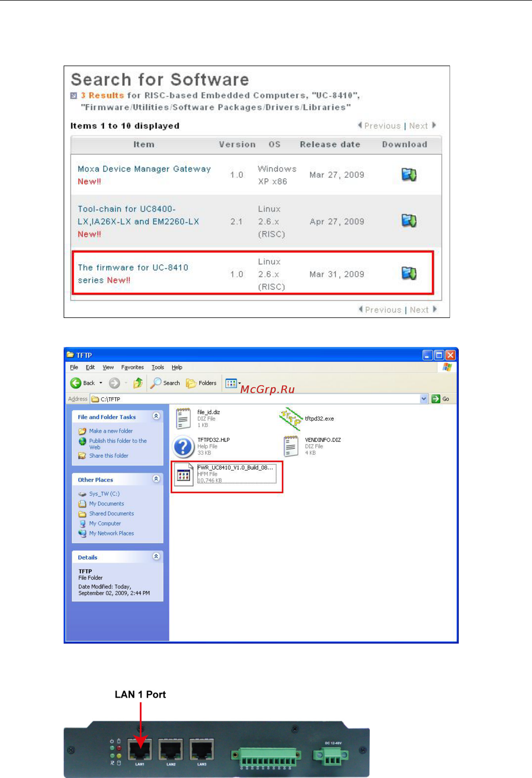Open the Moxa Device Manager Gateway link
The width and height of the screenshot is (532, 778).
pyautogui.click(x=144, y=169)
